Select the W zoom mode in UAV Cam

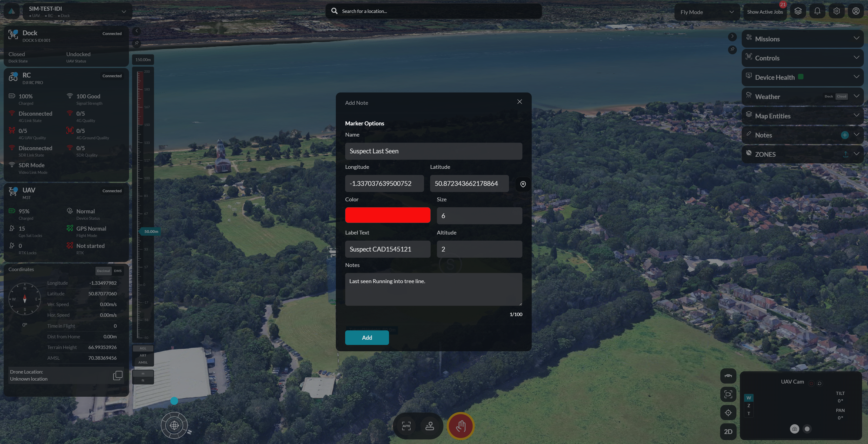point(749,398)
